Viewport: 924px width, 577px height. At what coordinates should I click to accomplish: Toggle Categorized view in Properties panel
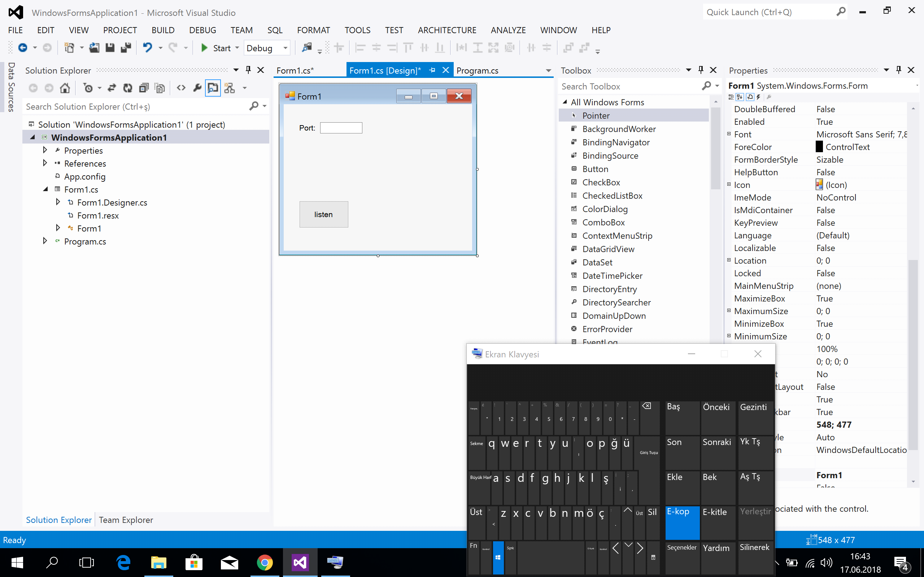pos(731,97)
